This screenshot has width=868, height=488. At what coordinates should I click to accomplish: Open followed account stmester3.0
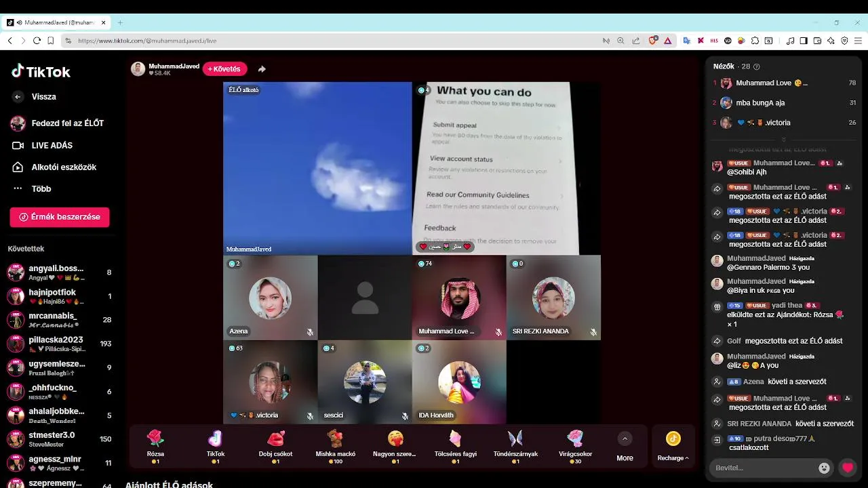click(x=60, y=439)
